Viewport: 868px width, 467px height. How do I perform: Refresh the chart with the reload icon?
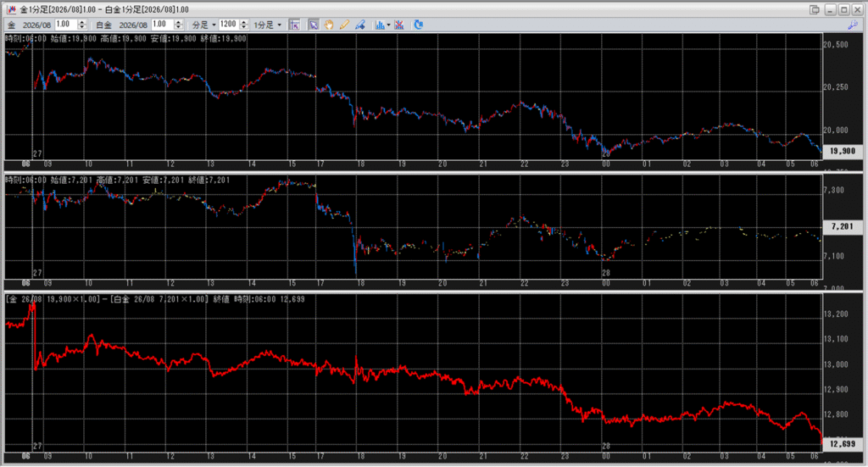(418, 25)
